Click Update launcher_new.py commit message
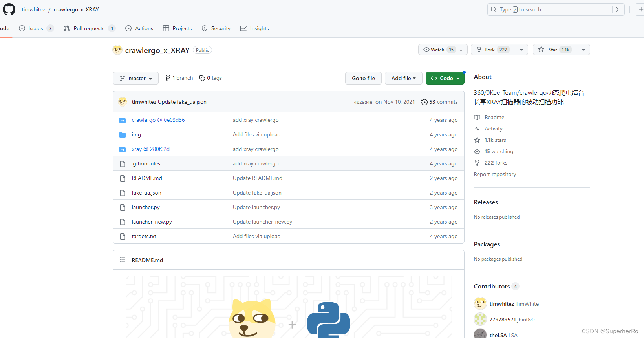 click(262, 222)
